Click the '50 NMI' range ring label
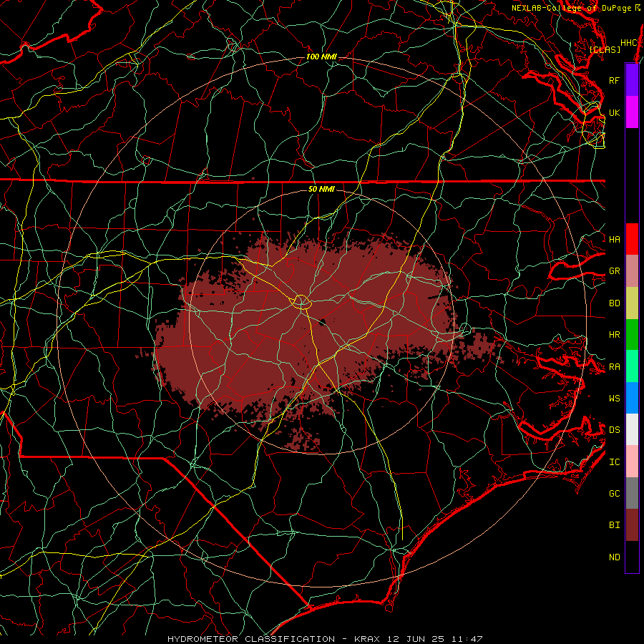 point(321,189)
